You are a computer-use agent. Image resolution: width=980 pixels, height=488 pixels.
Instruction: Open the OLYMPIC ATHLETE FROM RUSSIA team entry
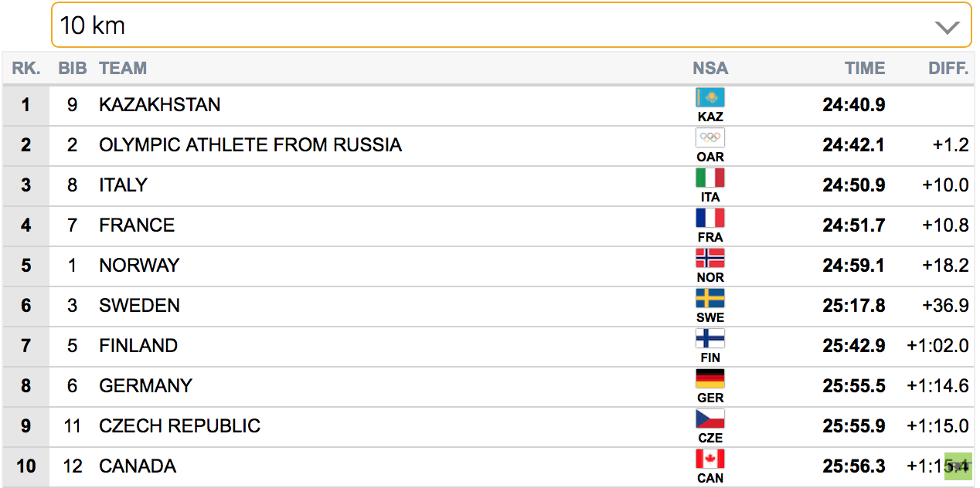[x=250, y=145]
